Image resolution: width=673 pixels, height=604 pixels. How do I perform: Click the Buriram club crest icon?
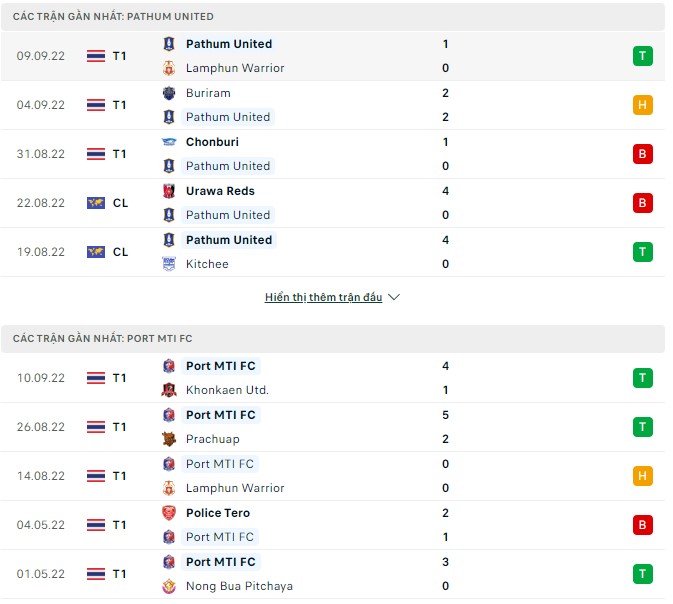tap(169, 93)
